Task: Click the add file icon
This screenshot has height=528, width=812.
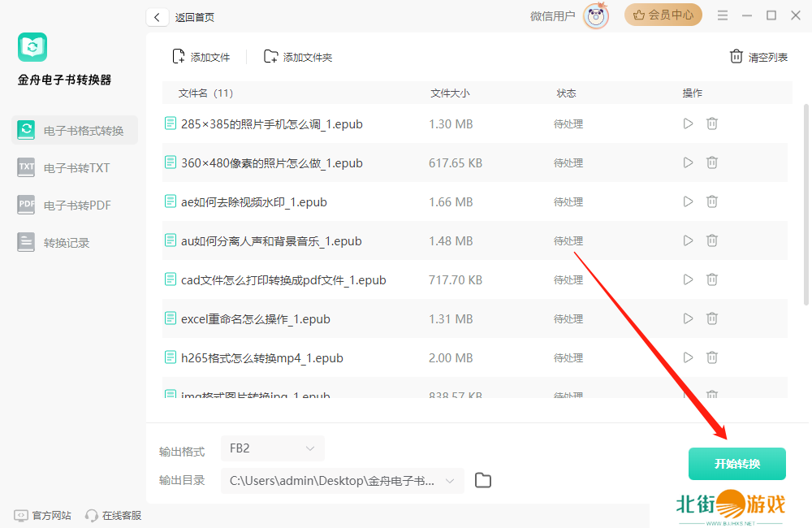Action: (179, 57)
